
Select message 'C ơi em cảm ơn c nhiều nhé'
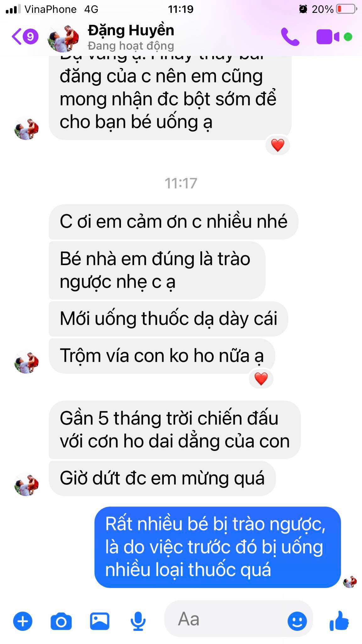173,222
